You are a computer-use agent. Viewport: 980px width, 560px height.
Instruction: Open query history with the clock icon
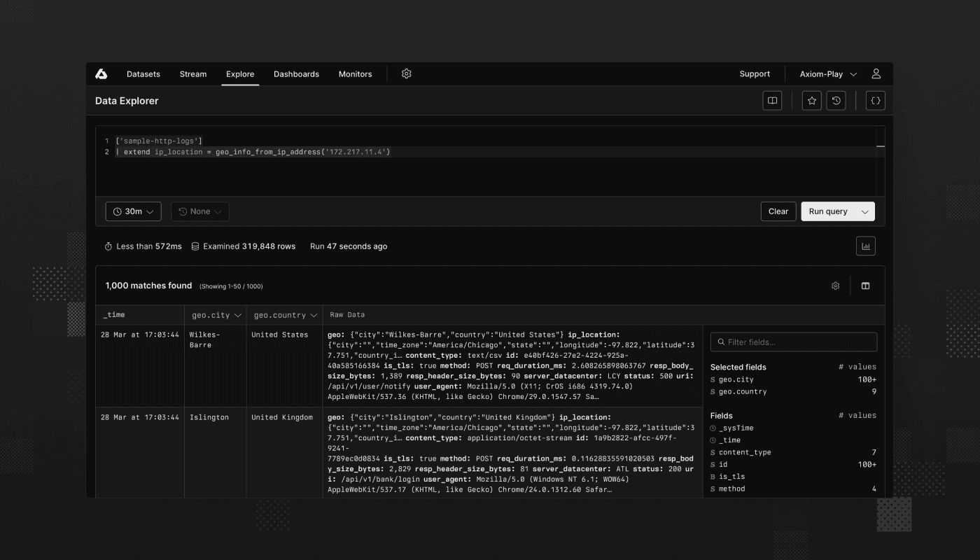click(x=836, y=100)
